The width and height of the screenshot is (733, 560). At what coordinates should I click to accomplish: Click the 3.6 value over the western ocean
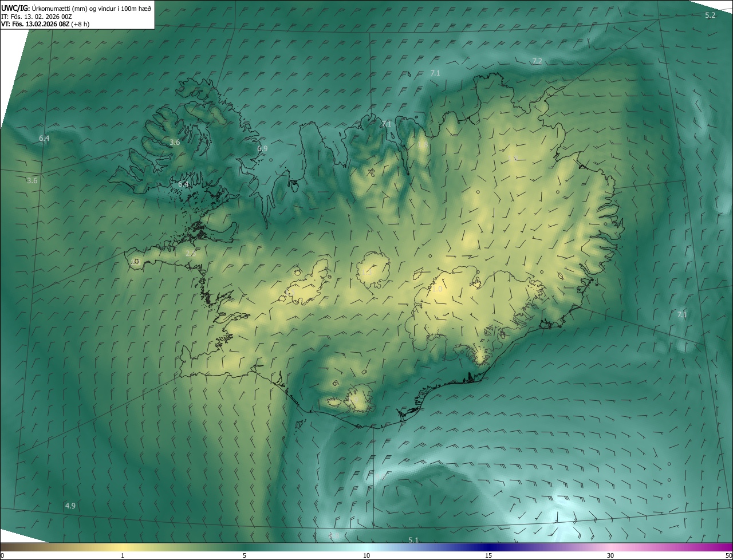32,180
